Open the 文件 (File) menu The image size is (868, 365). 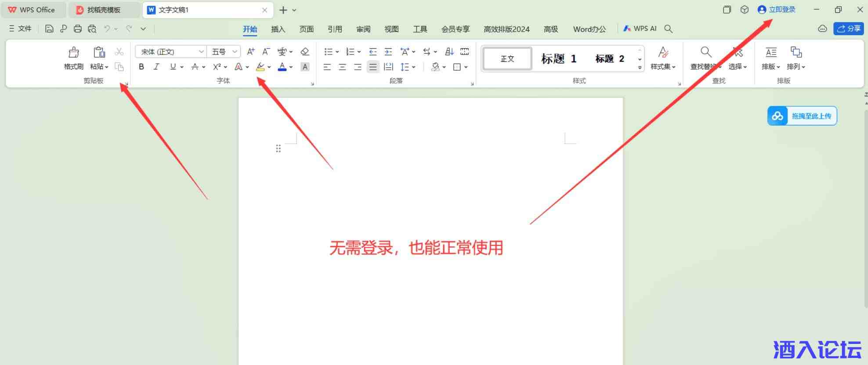tap(21, 29)
